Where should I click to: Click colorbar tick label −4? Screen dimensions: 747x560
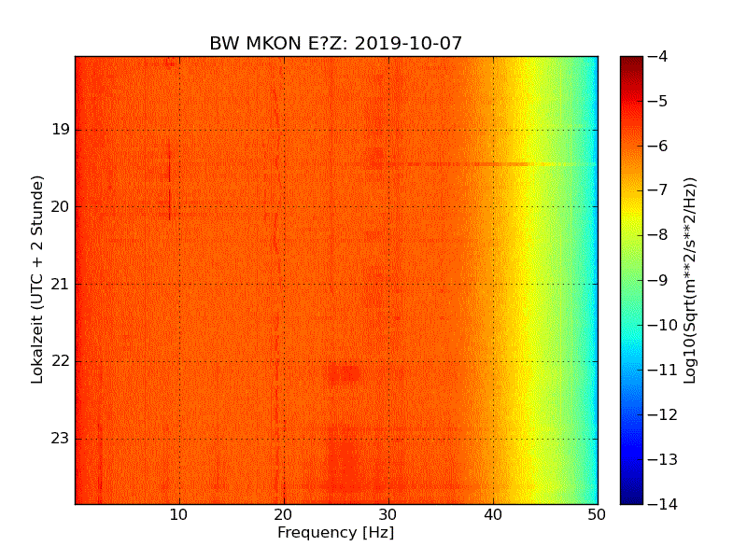pyautogui.click(x=658, y=56)
